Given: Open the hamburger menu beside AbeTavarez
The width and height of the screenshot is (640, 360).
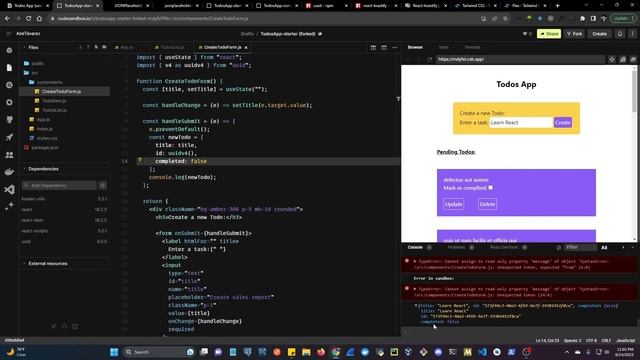Looking at the screenshot, I should coord(9,34).
